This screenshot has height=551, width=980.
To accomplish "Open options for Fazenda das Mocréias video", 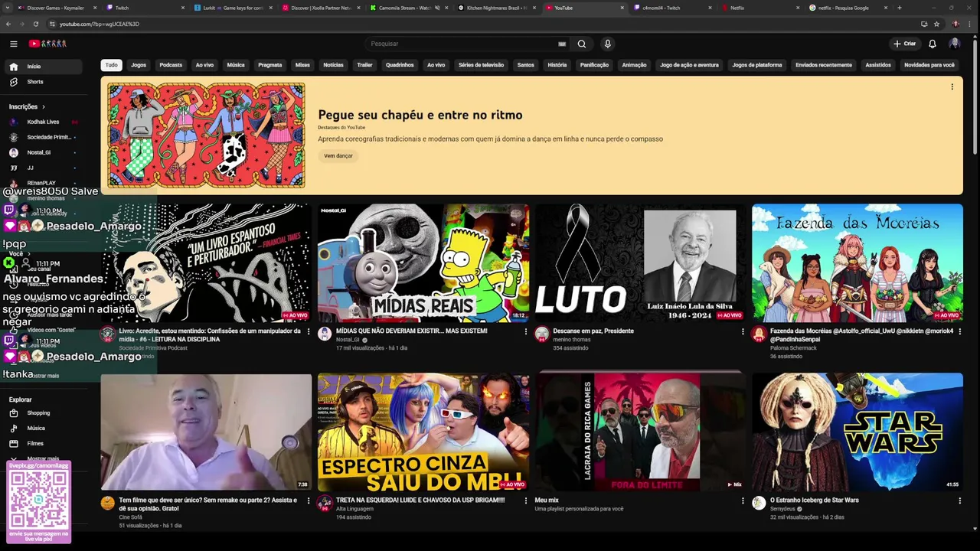I will (x=959, y=331).
